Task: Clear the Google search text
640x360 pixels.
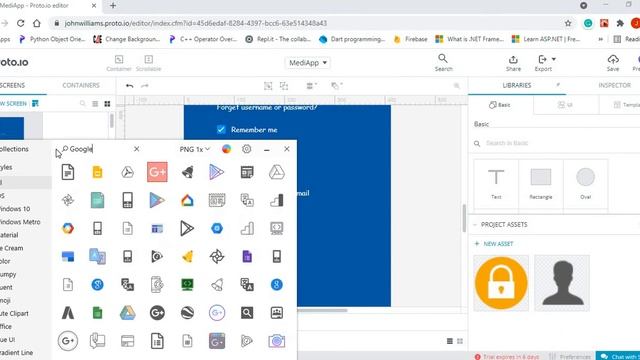Action: [136, 149]
